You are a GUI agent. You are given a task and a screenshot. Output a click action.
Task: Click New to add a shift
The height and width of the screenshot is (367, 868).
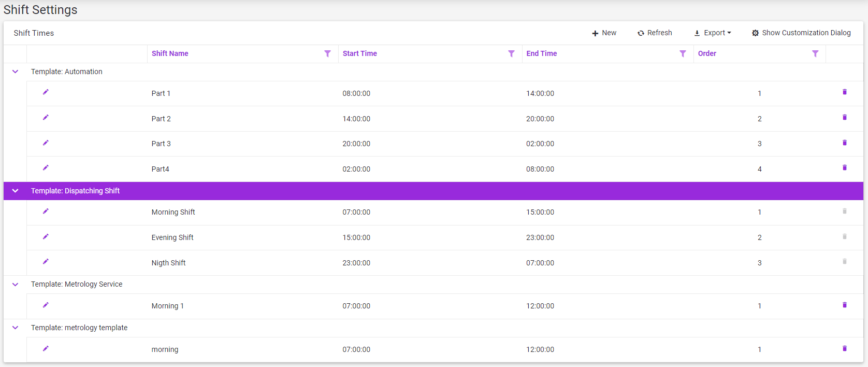click(x=604, y=33)
